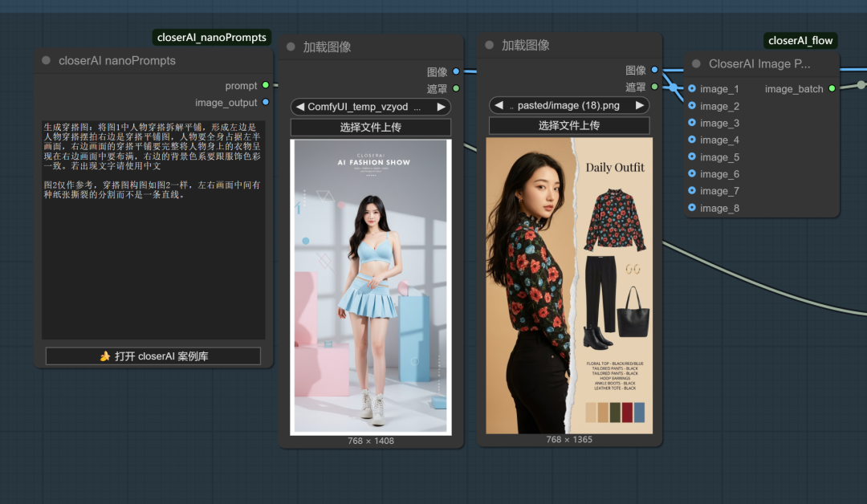Advance to next image after ComfyUI_temp_vzyod
The image size is (867, 504).
click(x=441, y=107)
